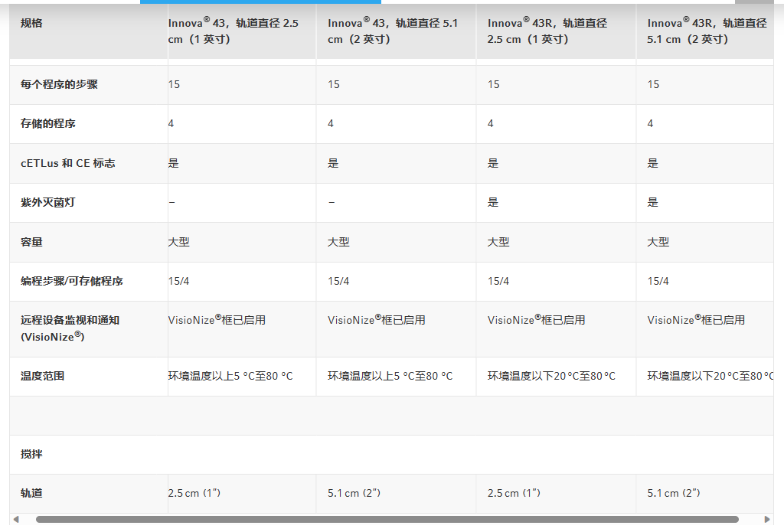Click 存储的程序 value 4 for Innova 43 2.5 cm
This screenshot has width=784, height=532.
(171, 123)
